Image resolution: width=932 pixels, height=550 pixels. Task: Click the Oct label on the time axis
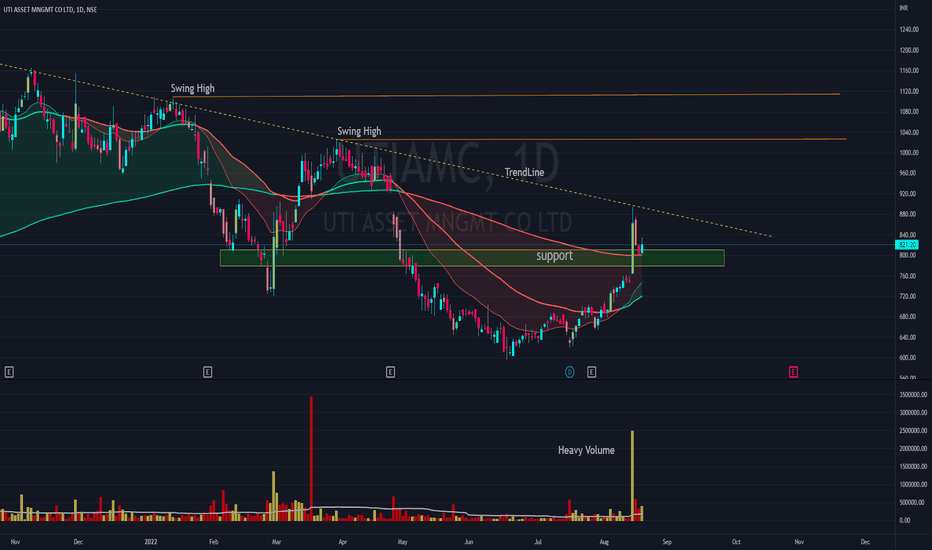coord(736,542)
